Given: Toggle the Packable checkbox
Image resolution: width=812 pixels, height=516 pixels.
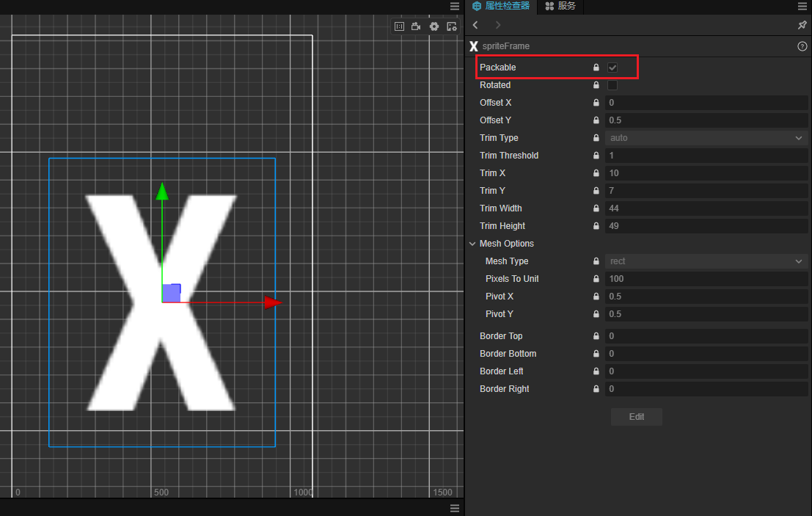Looking at the screenshot, I should (612, 68).
